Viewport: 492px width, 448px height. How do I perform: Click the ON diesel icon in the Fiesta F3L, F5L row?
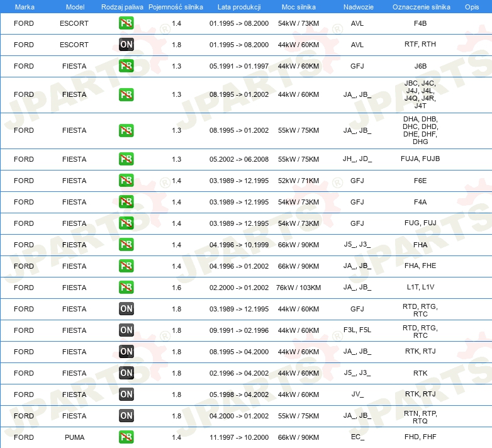(x=126, y=330)
